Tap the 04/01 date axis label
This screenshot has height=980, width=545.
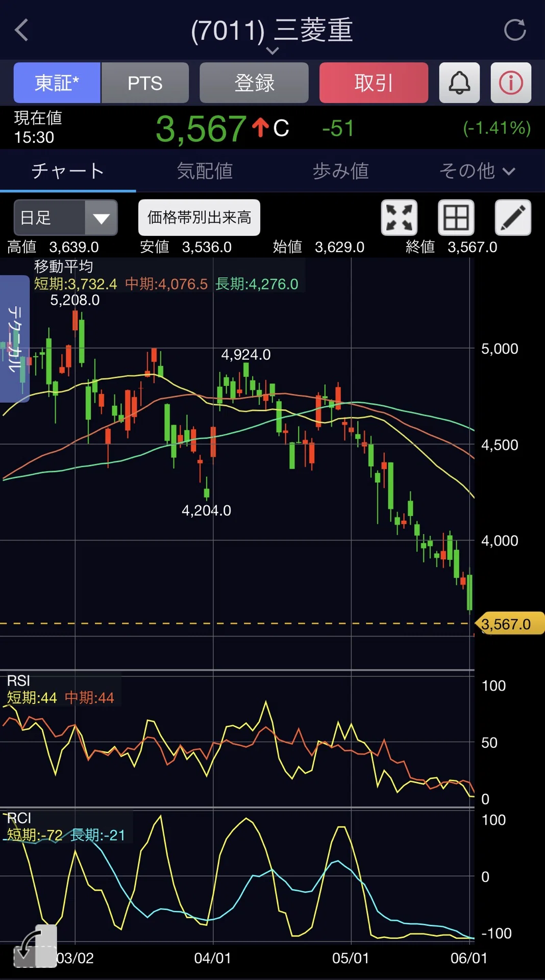click(x=213, y=958)
